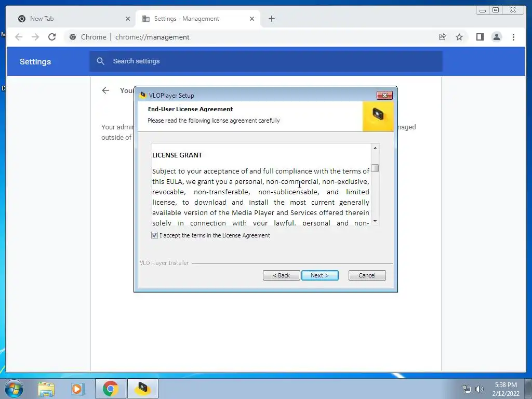Open the Windows Start menu
Image resolution: width=532 pixels, height=399 pixels.
[x=14, y=389]
